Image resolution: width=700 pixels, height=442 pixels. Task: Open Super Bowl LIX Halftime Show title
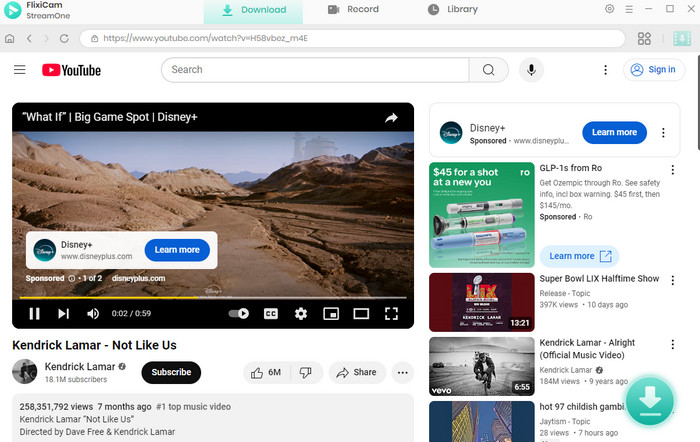[x=599, y=279]
